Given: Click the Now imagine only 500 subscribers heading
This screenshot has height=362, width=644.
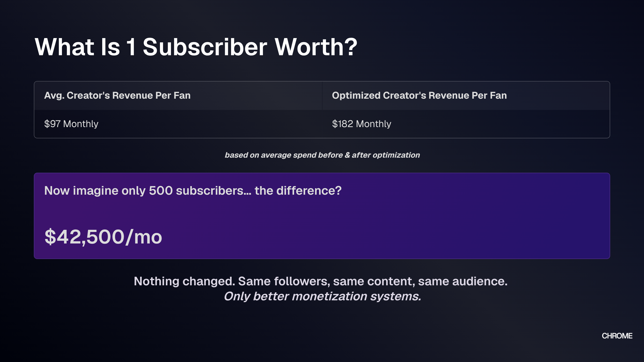Looking at the screenshot, I should click(193, 191).
